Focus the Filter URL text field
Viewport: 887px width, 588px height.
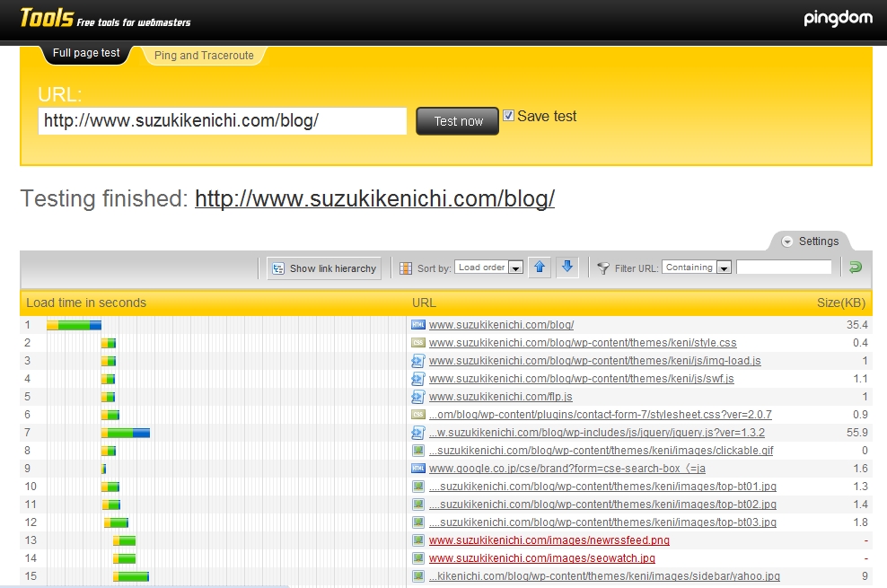[784, 267]
